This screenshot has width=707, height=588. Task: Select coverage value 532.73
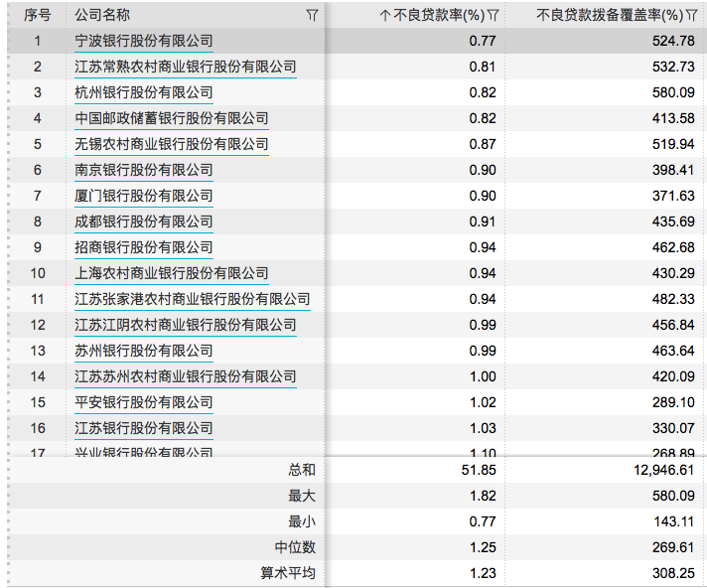click(673, 67)
